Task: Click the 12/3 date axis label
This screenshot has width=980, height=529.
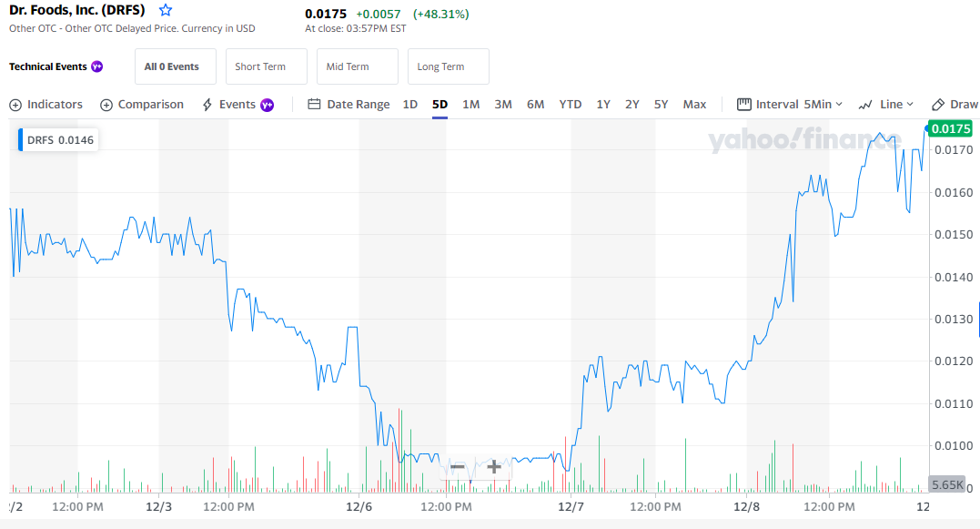Action: (158, 506)
